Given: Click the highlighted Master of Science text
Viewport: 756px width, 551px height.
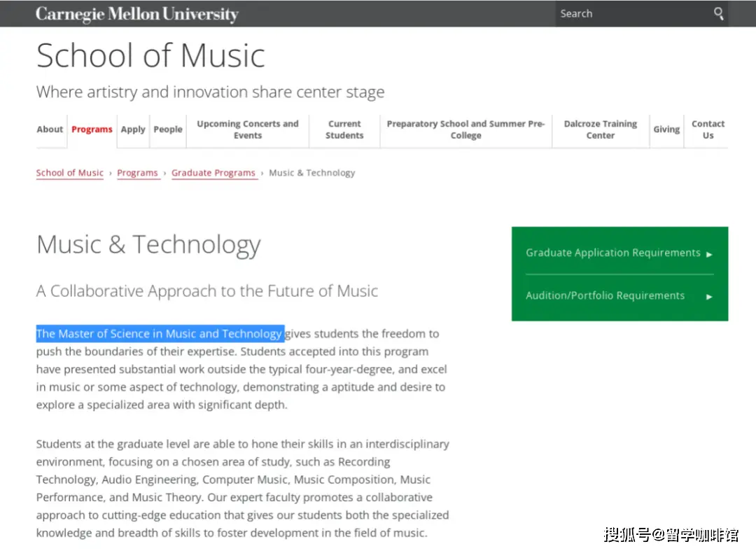Looking at the screenshot, I should click(x=160, y=333).
